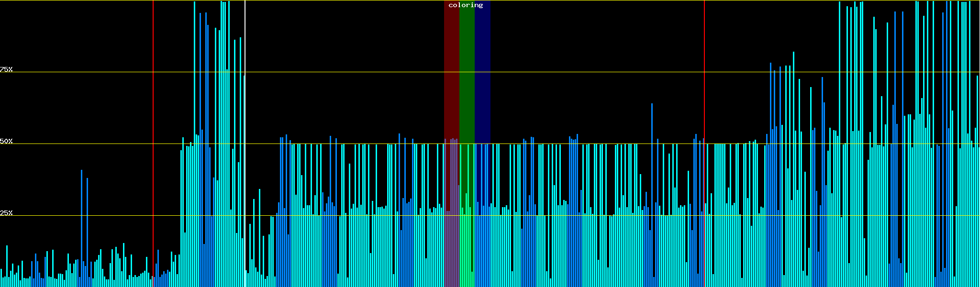
Task: Click the tallest blue bar left of left red line
Action: tap(82, 225)
